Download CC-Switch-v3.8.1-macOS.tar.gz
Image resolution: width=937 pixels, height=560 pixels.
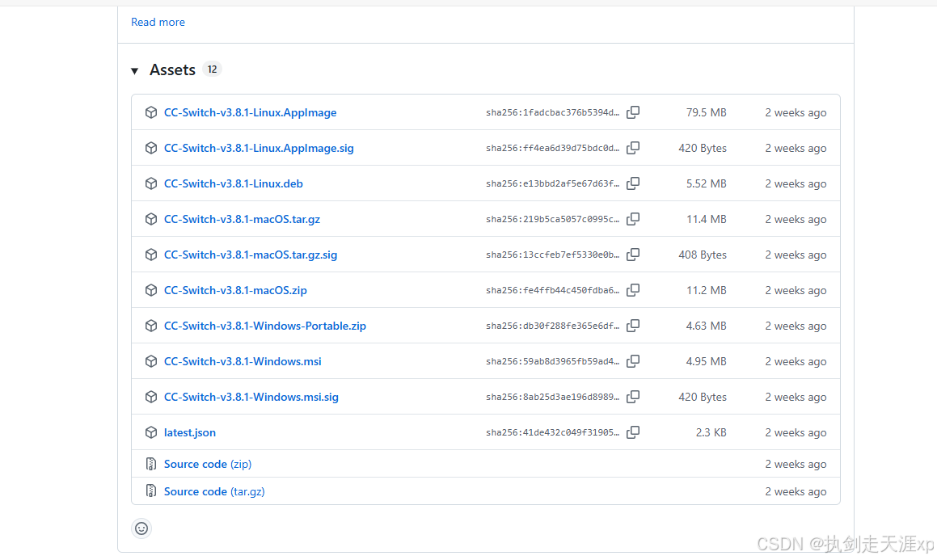pos(242,219)
